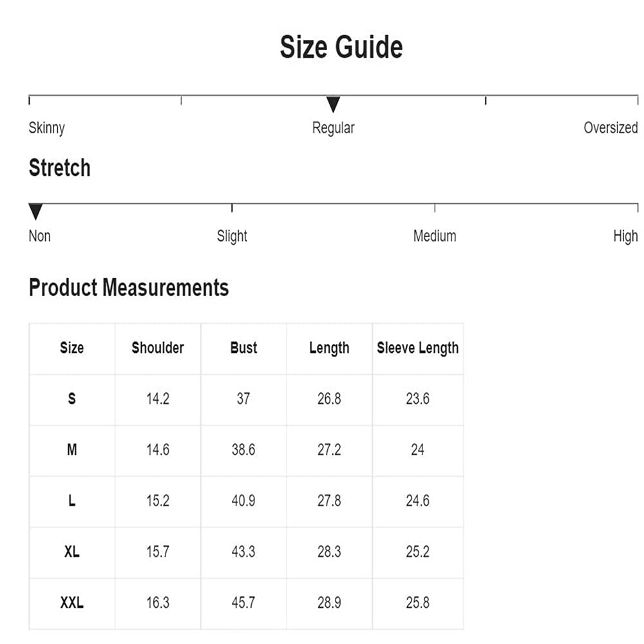
Task: Select the S size row label
Action: (71, 399)
